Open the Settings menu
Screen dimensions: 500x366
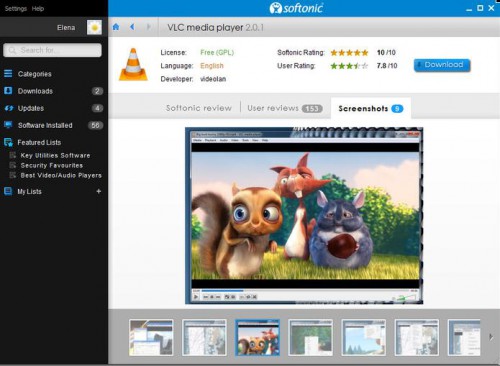pos(16,9)
